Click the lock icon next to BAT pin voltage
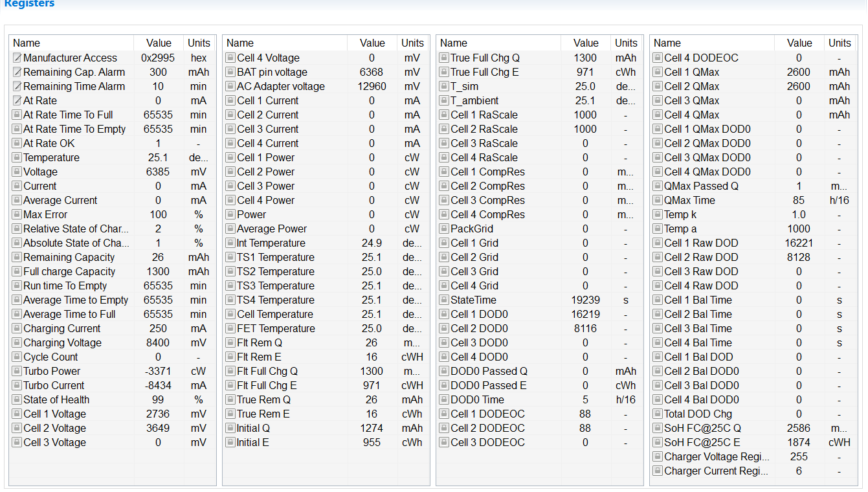The width and height of the screenshot is (868, 492). pos(230,73)
